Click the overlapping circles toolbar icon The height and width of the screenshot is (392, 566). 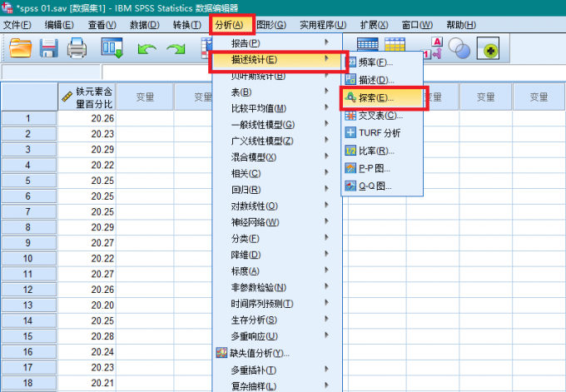tap(459, 48)
